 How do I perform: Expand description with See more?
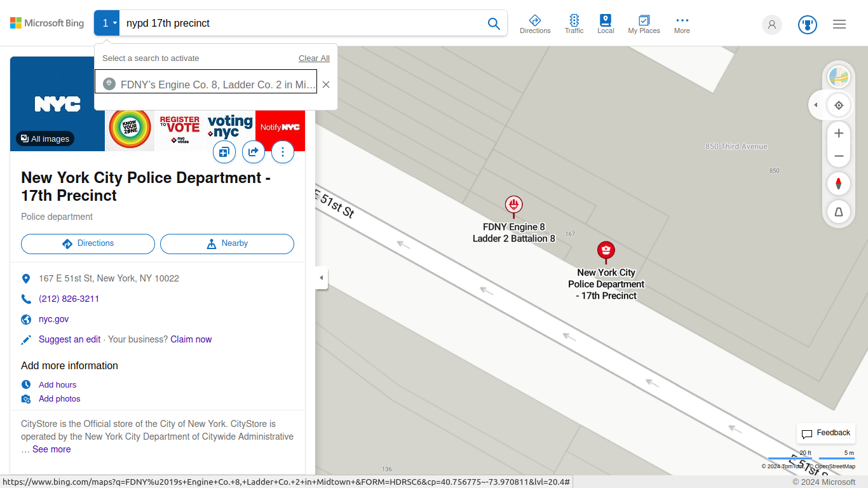click(x=51, y=449)
